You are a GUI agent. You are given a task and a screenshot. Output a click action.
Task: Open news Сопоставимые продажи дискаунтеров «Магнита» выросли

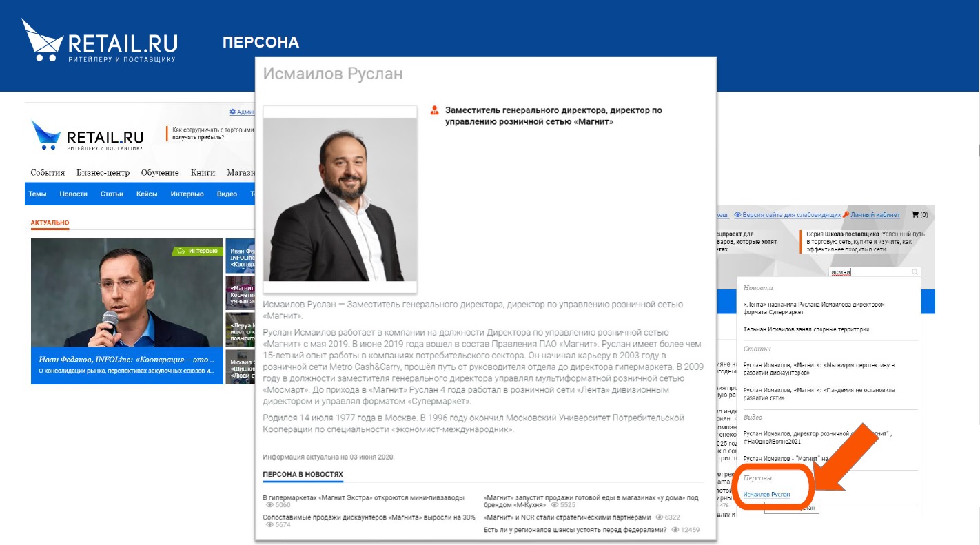point(369,517)
